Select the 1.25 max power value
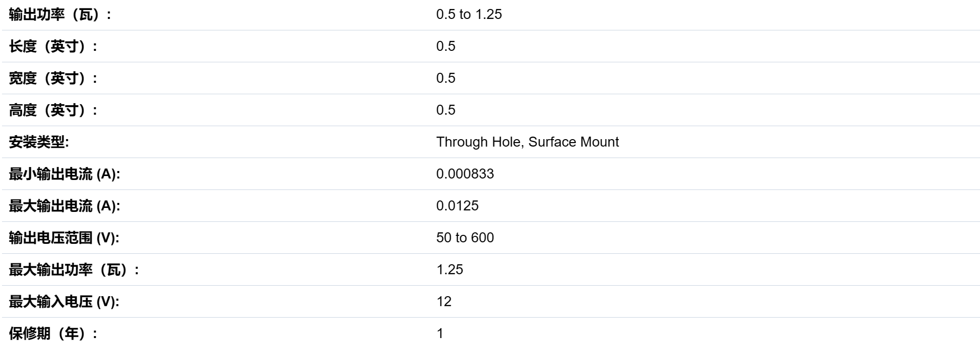The image size is (980, 359). pyautogui.click(x=450, y=270)
